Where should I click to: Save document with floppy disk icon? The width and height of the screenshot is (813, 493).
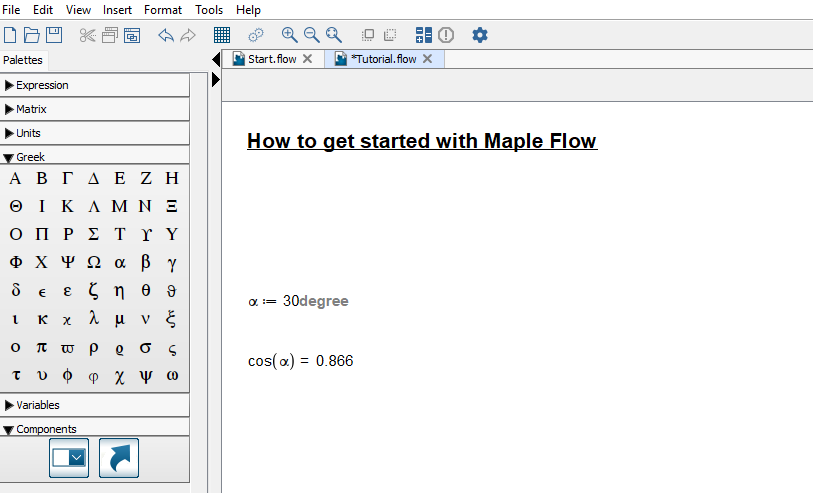54,35
